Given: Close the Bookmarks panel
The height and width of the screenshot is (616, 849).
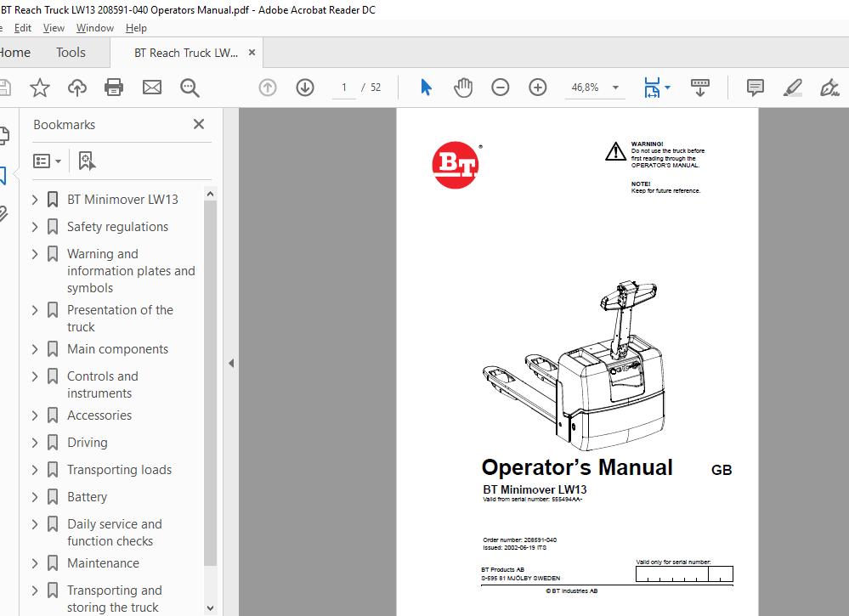Looking at the screenshot, I should pos(199,124).
